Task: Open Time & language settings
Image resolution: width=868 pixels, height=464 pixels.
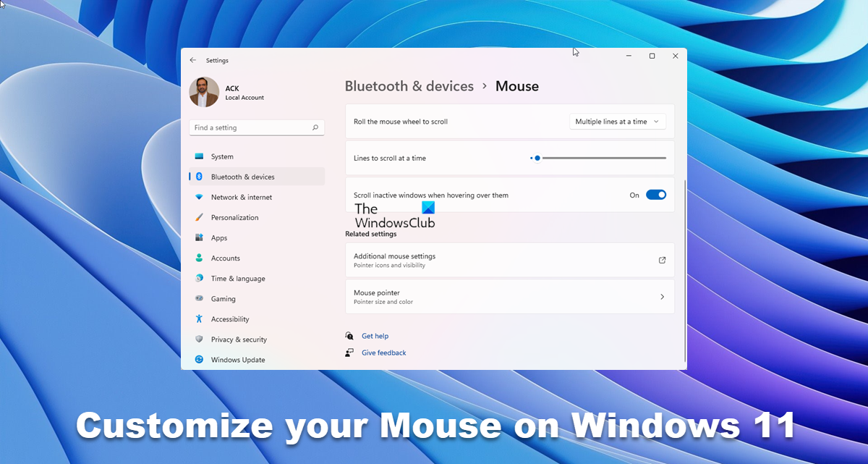Action: [257, 278]
